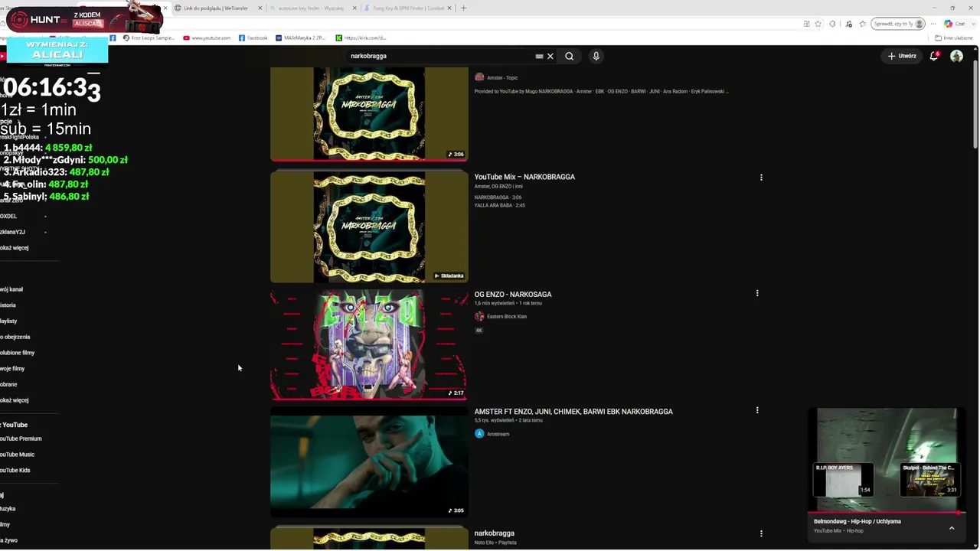Open the on-screen keyboard in the search box

(539, 56)
